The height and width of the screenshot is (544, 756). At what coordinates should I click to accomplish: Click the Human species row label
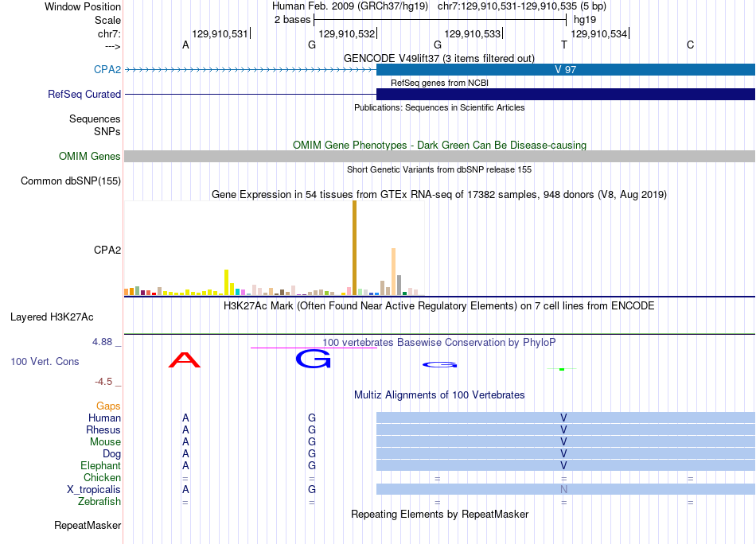tap(104, 418)
